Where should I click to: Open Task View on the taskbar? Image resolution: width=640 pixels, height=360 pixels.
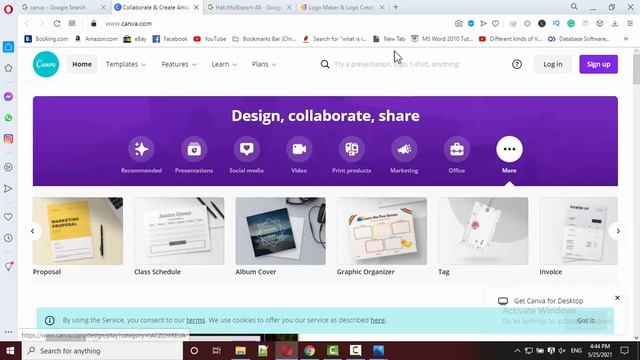(x=217, y=351)
